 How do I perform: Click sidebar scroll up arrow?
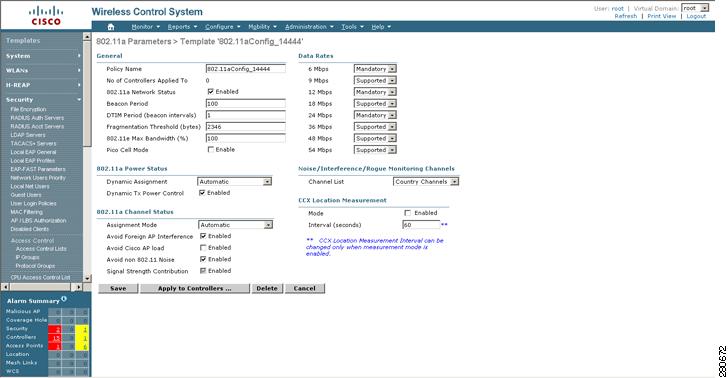coord(87,37)
